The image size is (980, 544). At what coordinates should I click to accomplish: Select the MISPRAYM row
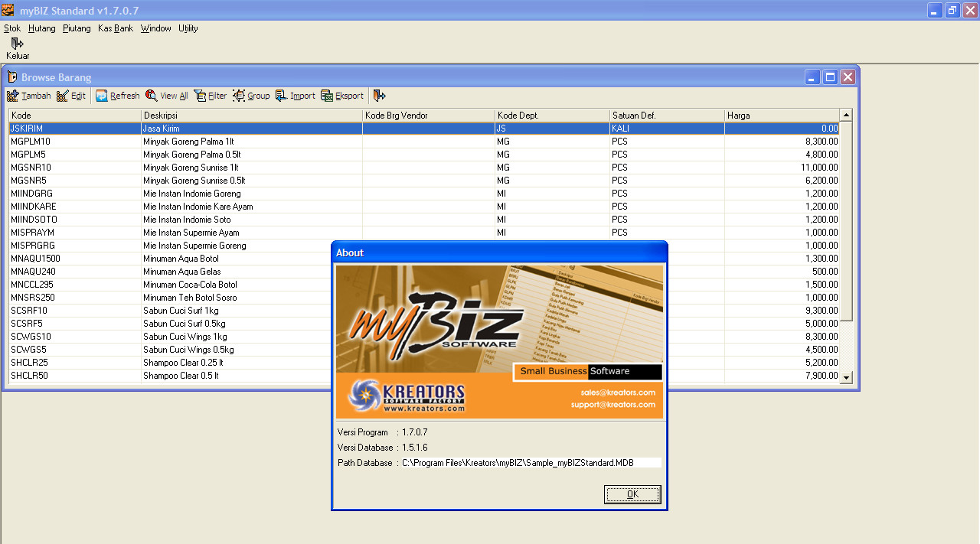[424, 233]
